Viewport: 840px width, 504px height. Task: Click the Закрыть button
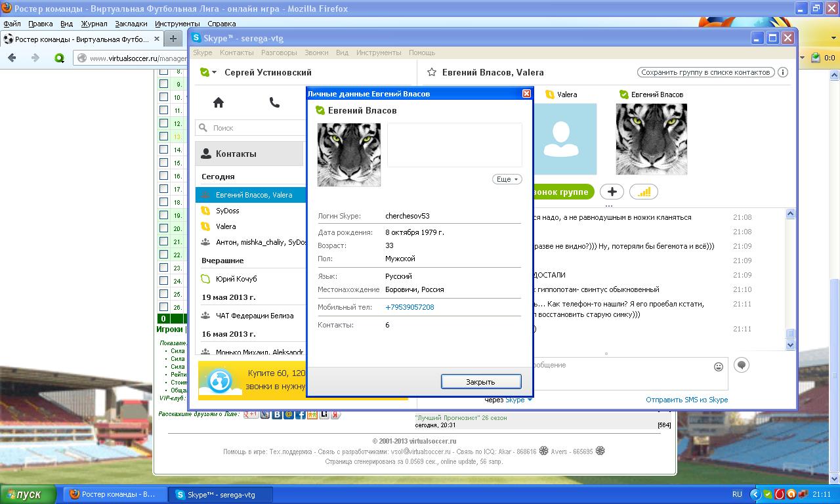(481, 381)
